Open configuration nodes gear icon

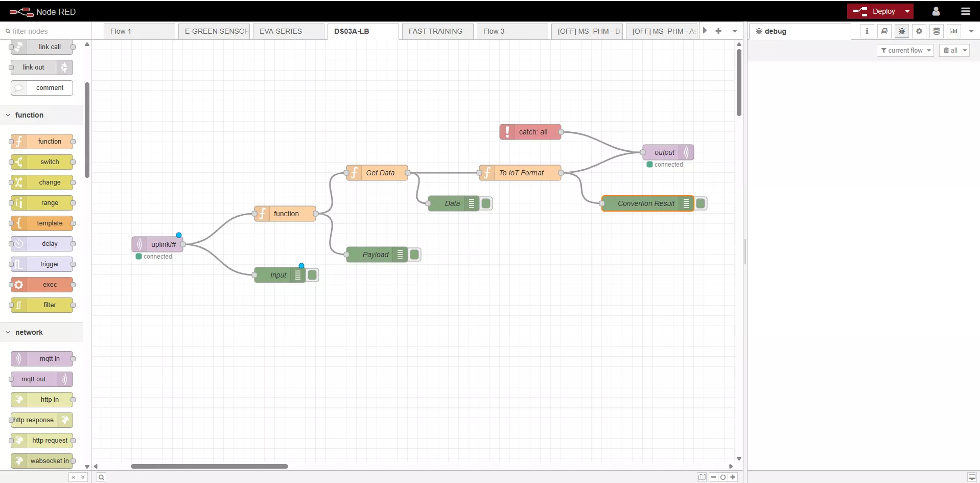(919, 31)
